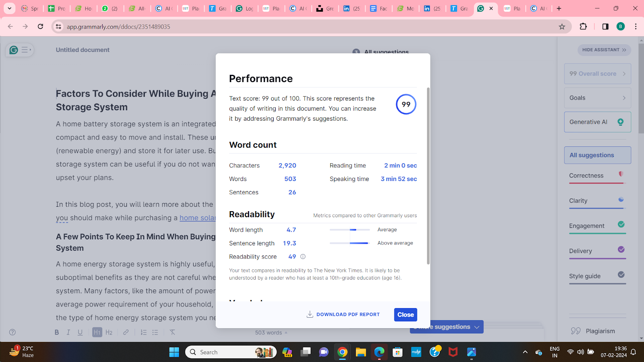This screenshot has width=644, height=362.
Task: Open the Generative AI button
Action: 598,122
